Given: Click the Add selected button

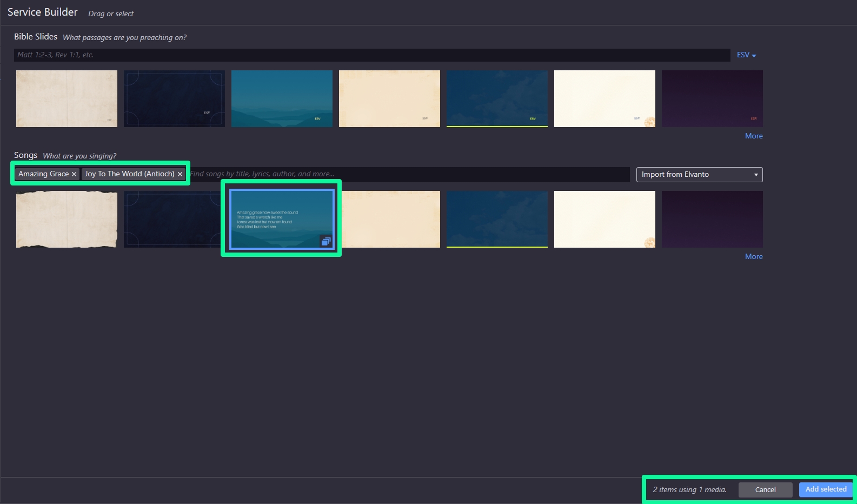Looking at the screenshot, I should pos(826,489).
